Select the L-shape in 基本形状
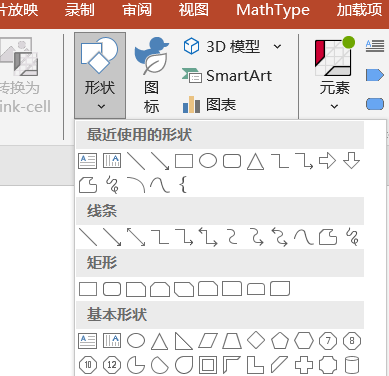389x376 pixels. tap(256, 365)
